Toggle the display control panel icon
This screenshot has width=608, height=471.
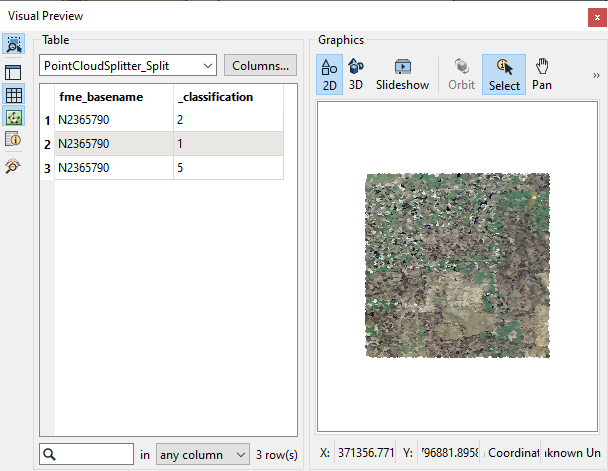(x=14, y=72)
